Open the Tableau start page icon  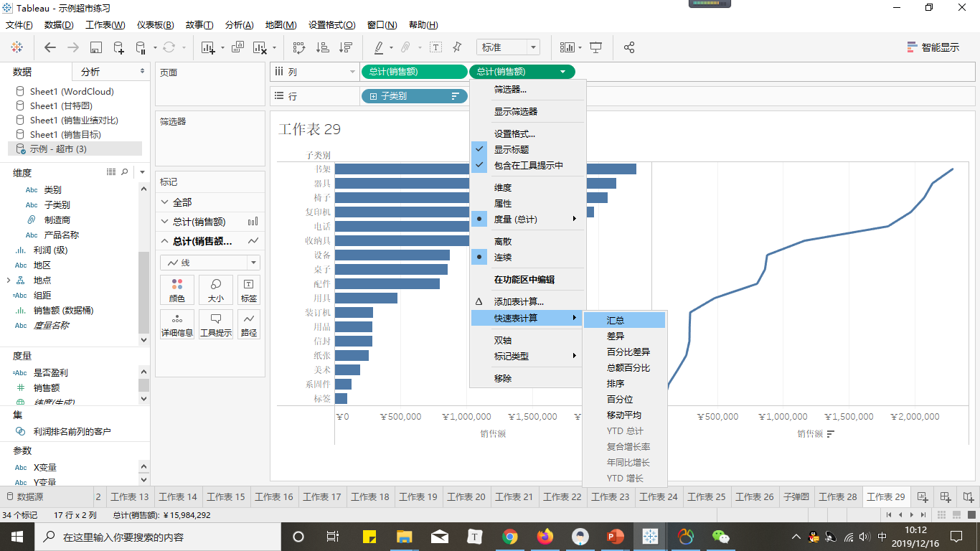click(17, 47)
